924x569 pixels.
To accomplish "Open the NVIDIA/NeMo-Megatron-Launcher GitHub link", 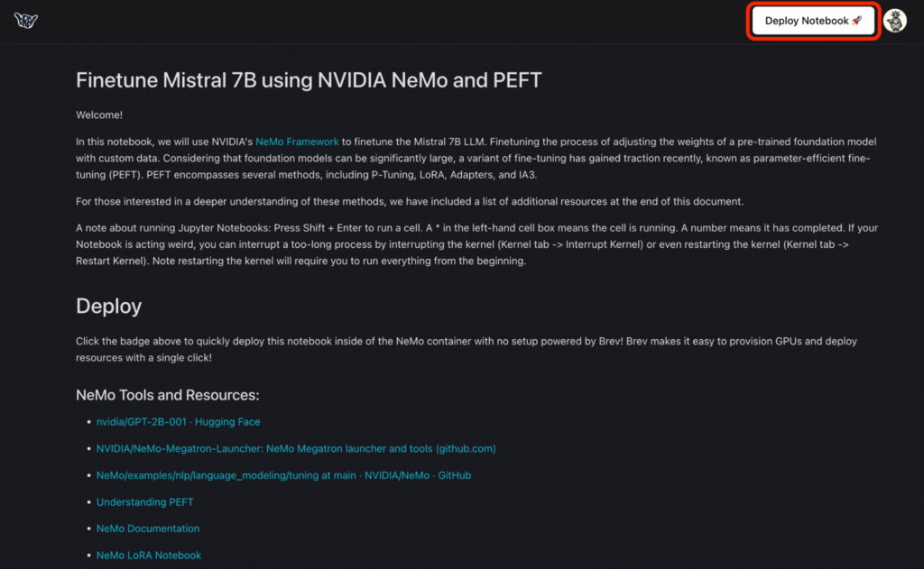I will point(296,448).
